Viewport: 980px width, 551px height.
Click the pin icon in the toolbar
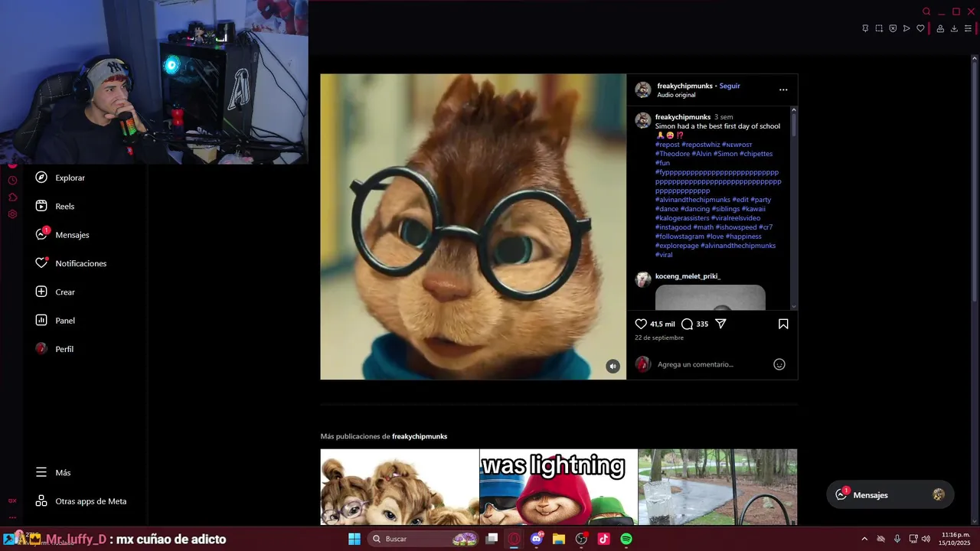click(x=865, y=28)
